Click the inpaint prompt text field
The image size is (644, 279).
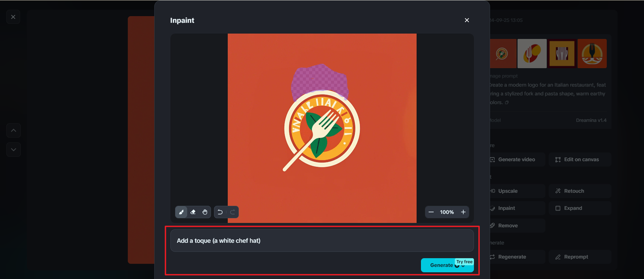click(x=322, y=241)
